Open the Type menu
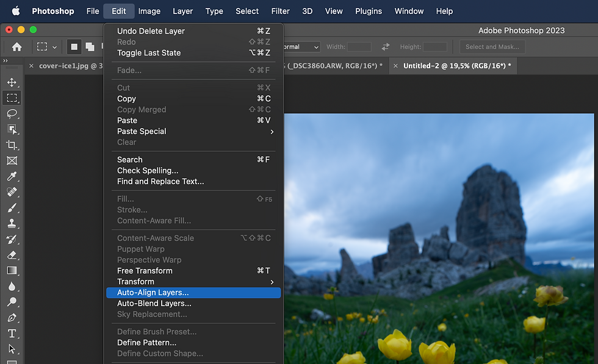Image resolution: width=598 pixels, height=364 pixels. 214,11
